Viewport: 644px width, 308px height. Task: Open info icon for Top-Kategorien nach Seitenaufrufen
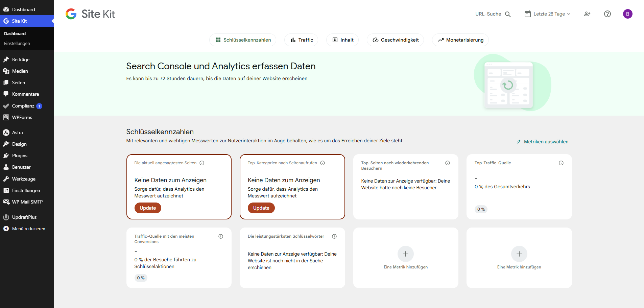coord(323,163)
